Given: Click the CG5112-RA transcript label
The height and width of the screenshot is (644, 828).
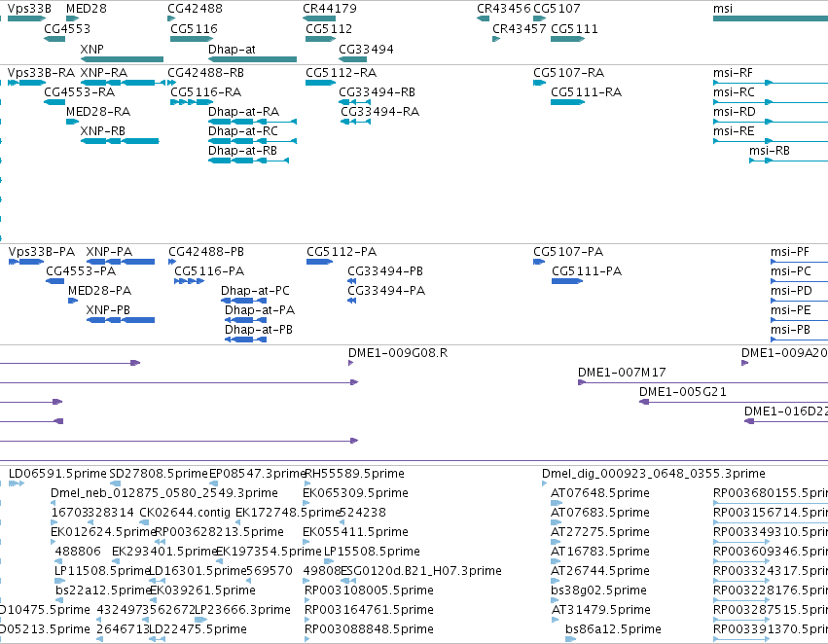Looking at the screenshot, I should (342, 72).
